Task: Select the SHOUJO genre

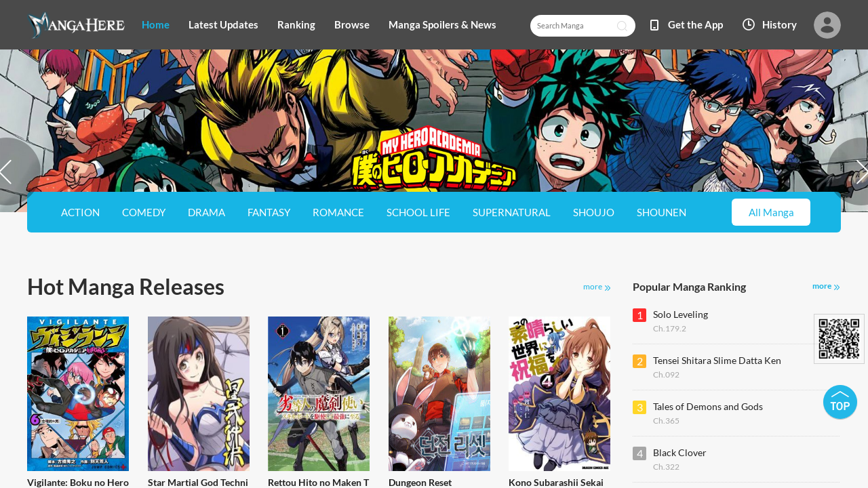Action: pos(593,212)
